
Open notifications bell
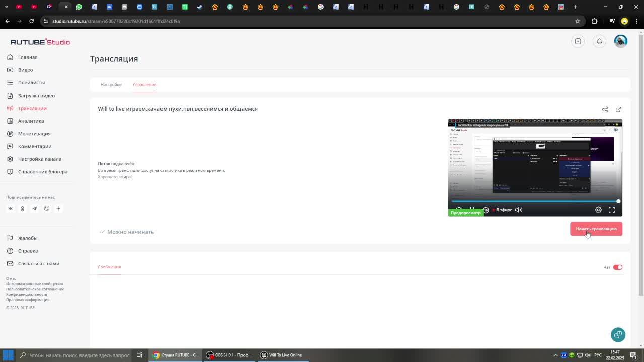pyautogui.click(x=599, y=41)
